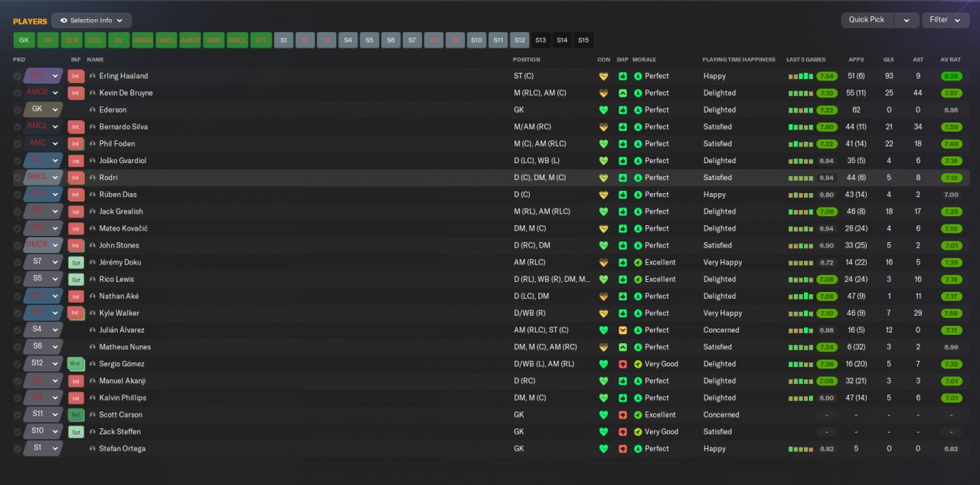Click the condition heart for Bernardo Silva
This screenshot has height=485, width=980.
click(x=603, y=126)
